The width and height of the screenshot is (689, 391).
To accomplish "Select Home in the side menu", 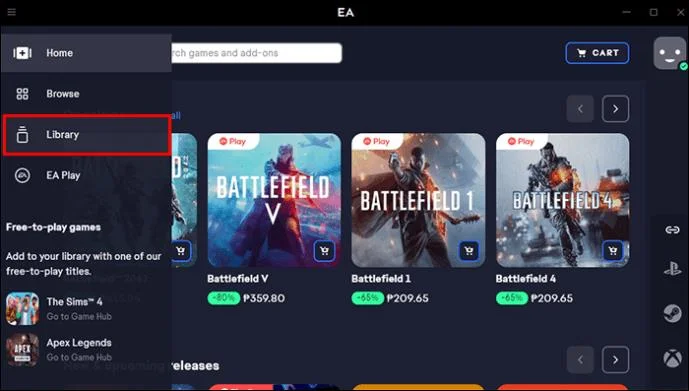I will [x=86, y=53].
